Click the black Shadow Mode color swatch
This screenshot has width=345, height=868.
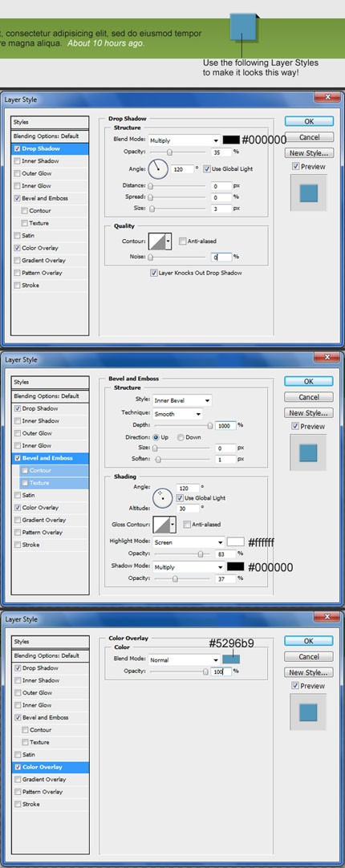click(235, 566)
